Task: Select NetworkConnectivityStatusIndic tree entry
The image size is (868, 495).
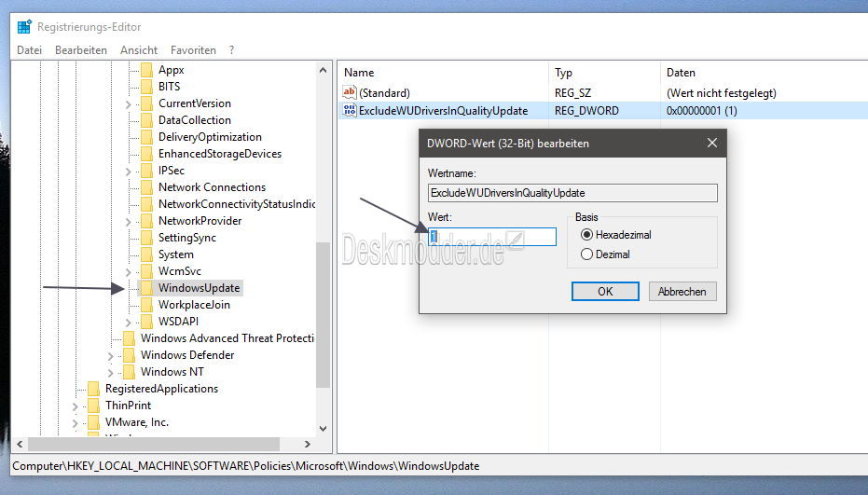Action: pos(237,204)
